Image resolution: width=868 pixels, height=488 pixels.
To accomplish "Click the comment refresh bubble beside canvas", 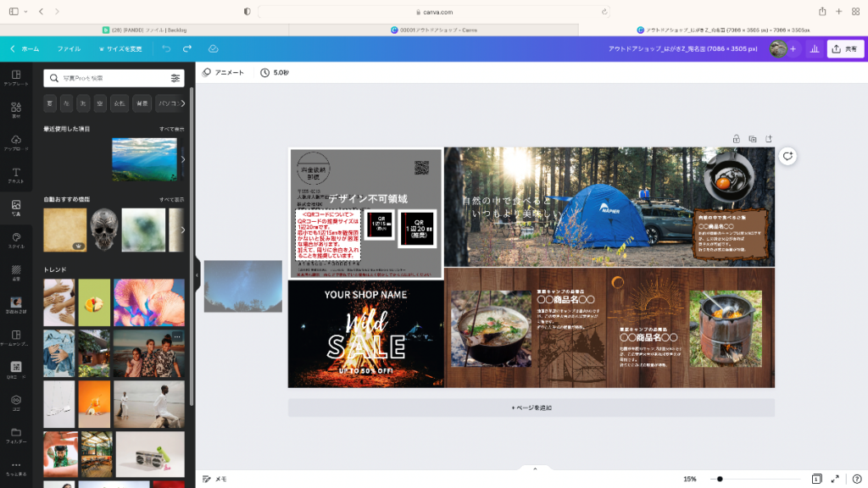I will pyautogui.click(x=787, y=157).
